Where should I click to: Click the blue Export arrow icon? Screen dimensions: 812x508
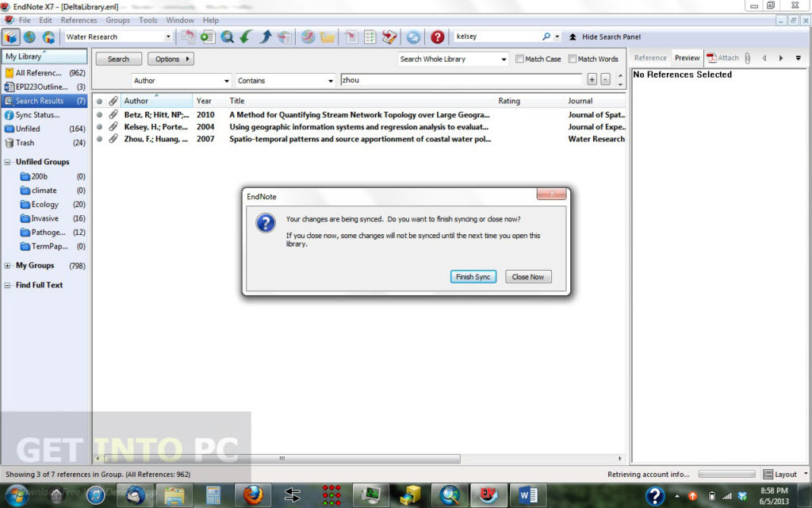265,37
